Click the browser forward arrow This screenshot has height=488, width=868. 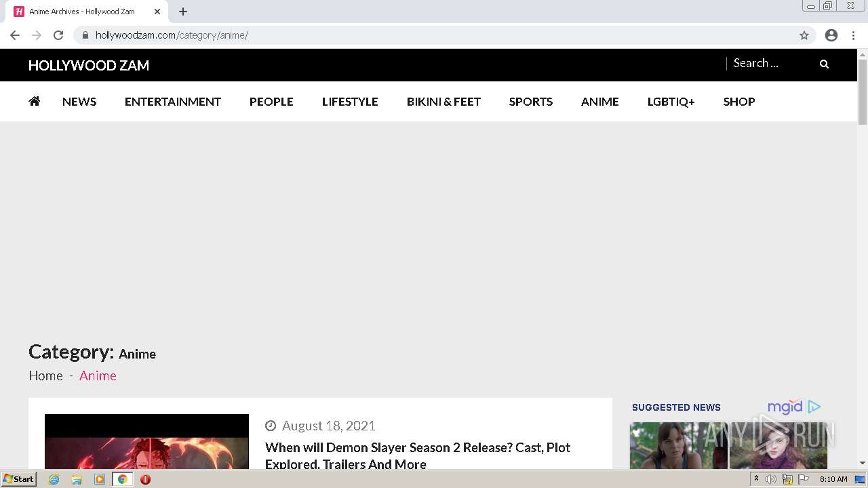(37, 35)
